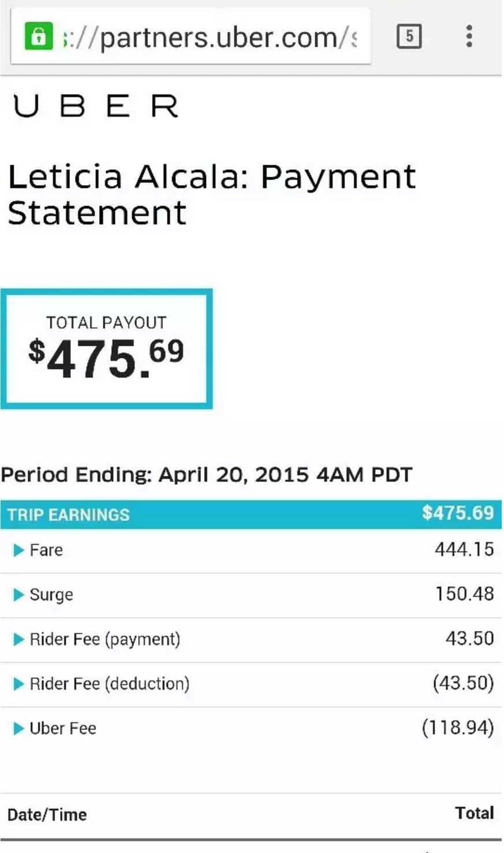Image resolution: width=504 pixels, height=853 pixels.
Task: Expand the Fare row triangle
Action: click(x=18, y=550)
